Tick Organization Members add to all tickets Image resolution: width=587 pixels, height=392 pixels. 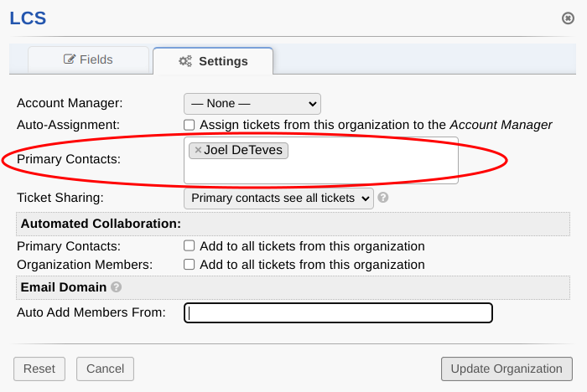(190, 265)
